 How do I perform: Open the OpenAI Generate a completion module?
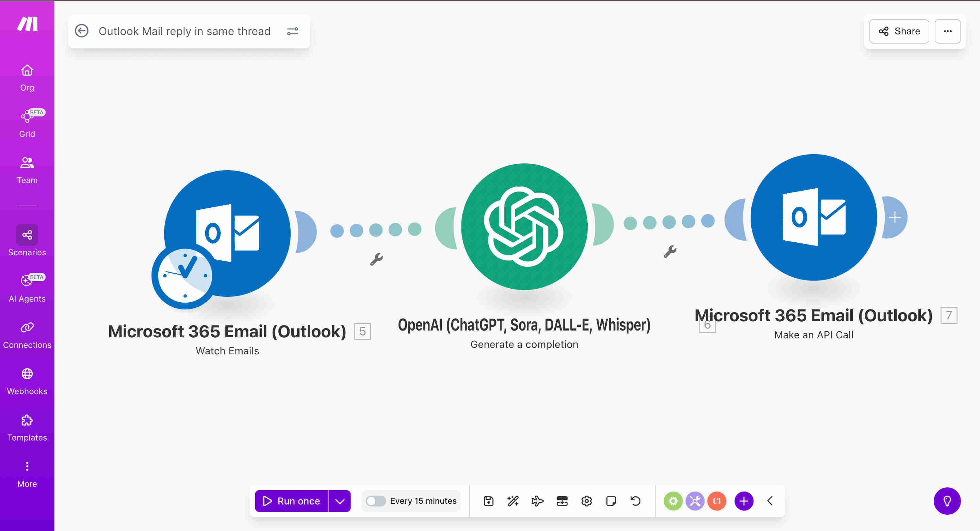pos(524,226)
